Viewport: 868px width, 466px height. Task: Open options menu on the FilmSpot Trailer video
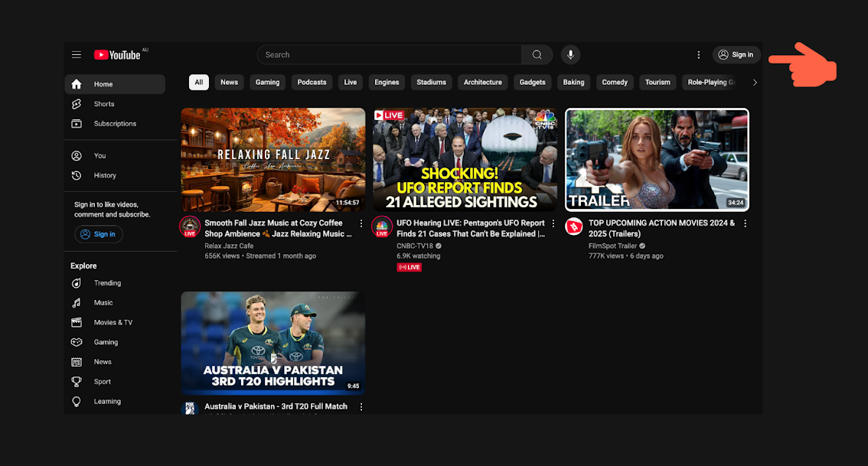[745, 223]
